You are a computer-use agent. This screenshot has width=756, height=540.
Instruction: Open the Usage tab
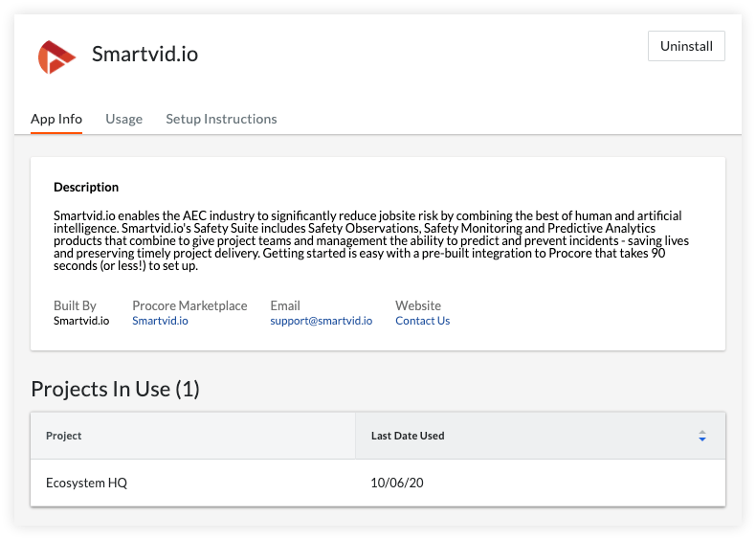pyautogui.click(x=123, y=119)
